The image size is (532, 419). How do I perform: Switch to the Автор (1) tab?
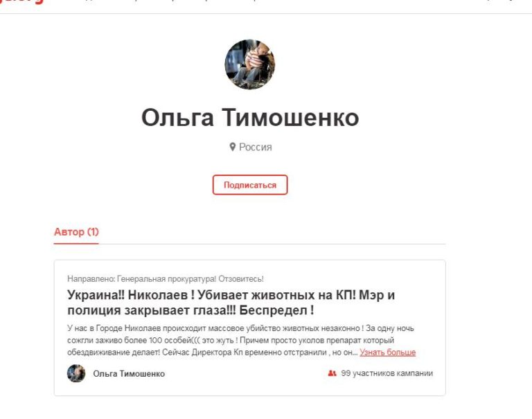tap(76, 232)
